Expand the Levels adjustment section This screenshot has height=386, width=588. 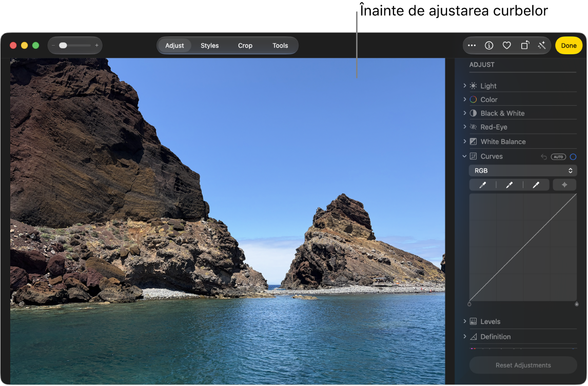pos(465,321)
